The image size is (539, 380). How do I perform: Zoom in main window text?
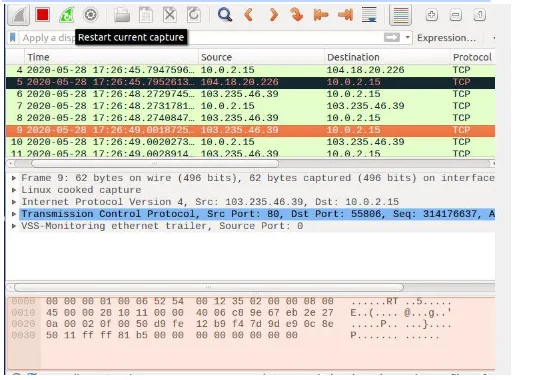432,15
